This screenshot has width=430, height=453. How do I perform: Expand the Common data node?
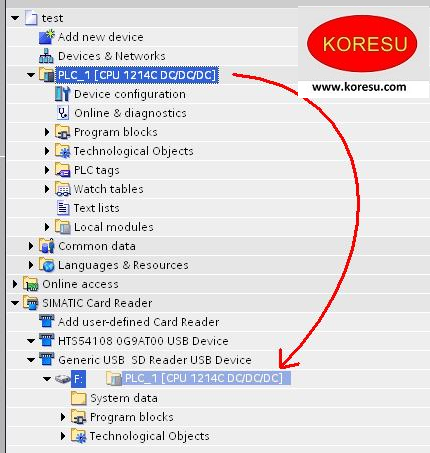(31, 246)
